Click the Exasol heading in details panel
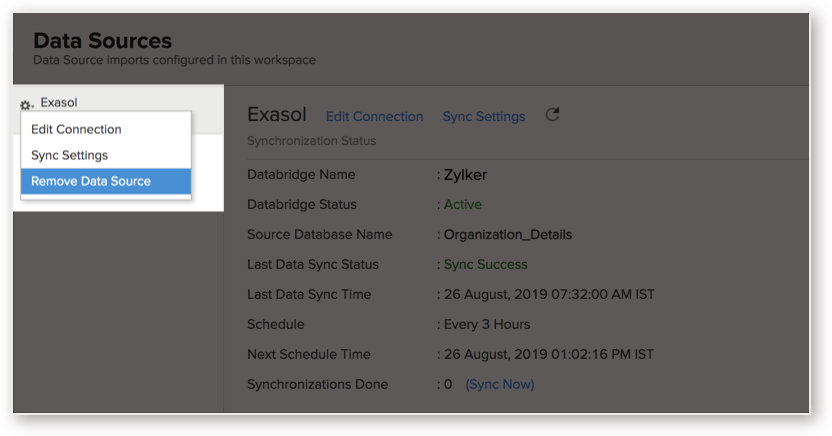832x436 pixels. pyautogui.click(x=277, y=115)
